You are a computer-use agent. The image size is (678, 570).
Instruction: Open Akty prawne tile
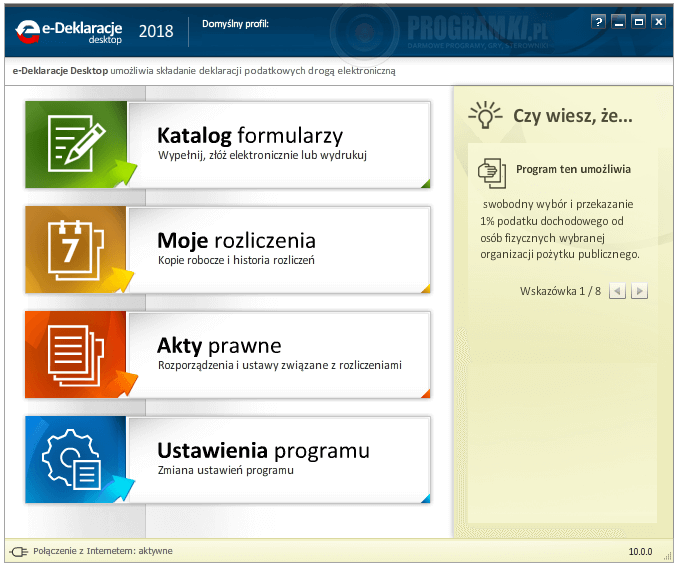coord(228,355)
